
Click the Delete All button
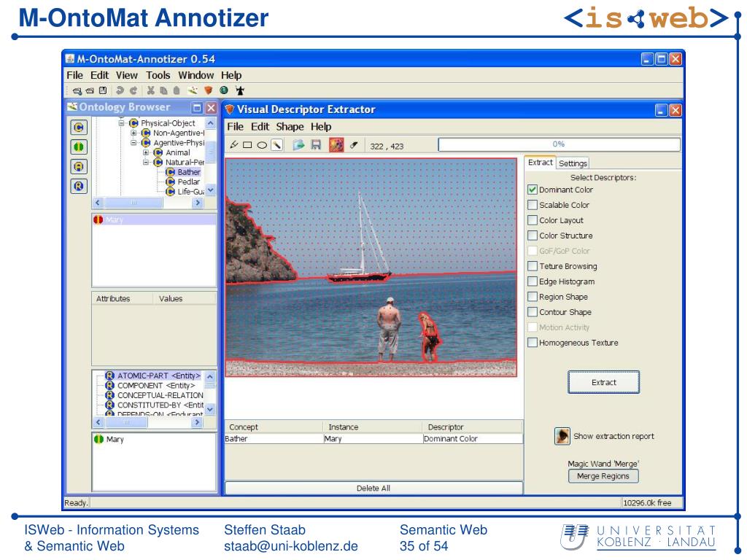click(373, 488)
